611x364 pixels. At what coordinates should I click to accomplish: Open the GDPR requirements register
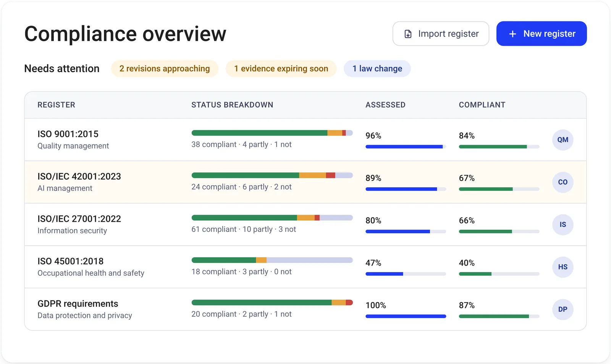[x=305, y=309]
